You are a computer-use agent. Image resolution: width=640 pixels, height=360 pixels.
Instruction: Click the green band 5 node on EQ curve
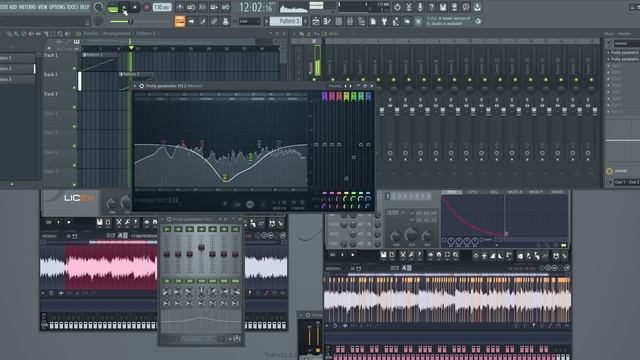click(251, 156)
